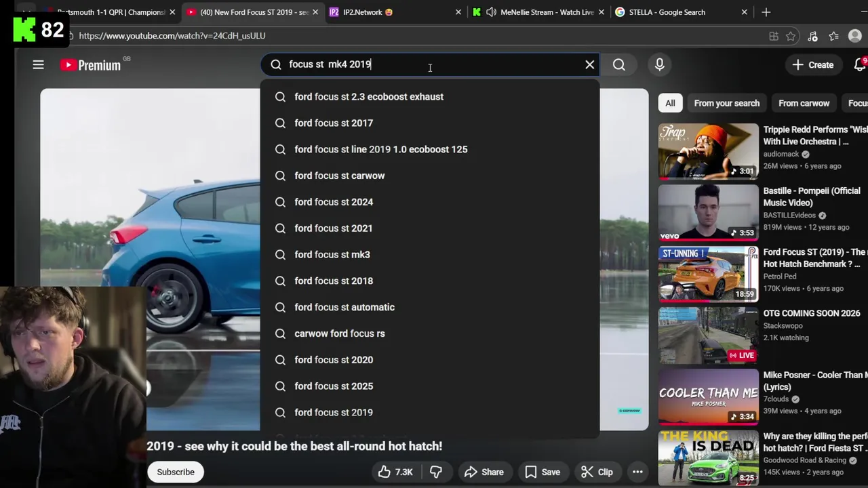The height and width of the screenshot is (488, 868).
Task: Choose suggestion 'ford focus st 2017'
Action: click(430, 123)
